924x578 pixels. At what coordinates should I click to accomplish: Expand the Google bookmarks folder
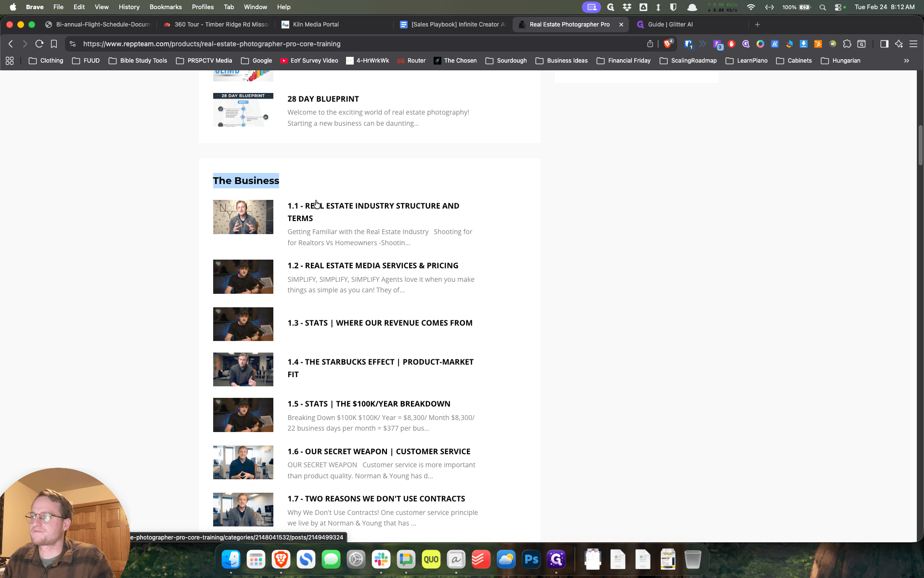[257, 61]
